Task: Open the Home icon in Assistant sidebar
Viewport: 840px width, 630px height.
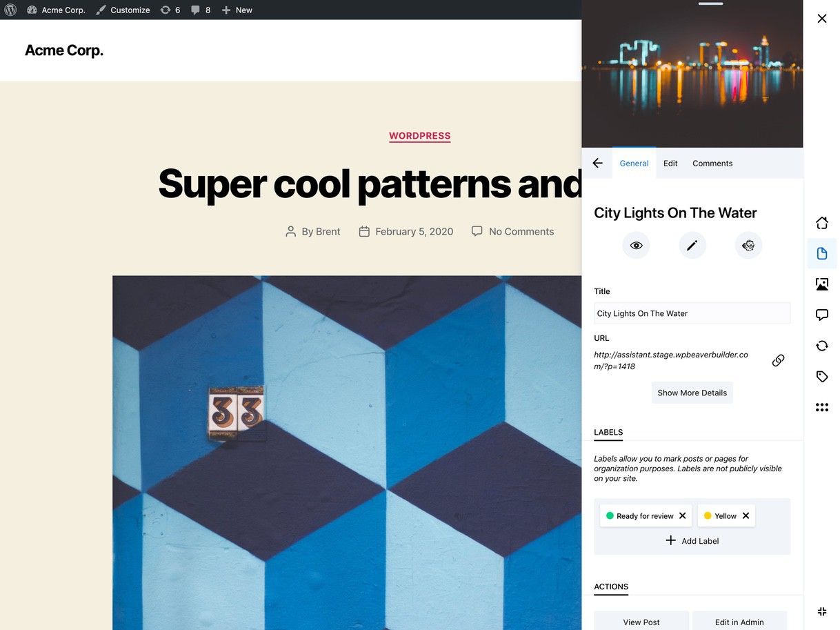Action: click(821, 223)
